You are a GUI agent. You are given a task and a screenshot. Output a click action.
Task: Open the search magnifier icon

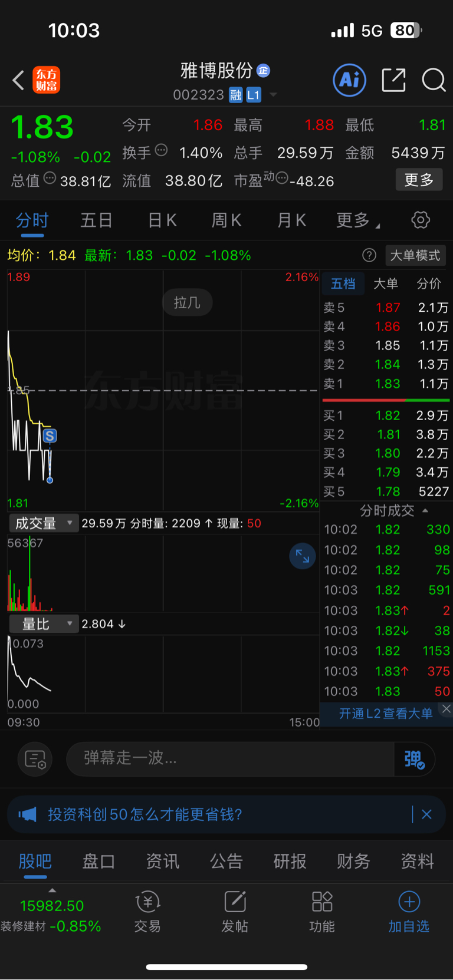pyautogui.click(x=434, y=80)
